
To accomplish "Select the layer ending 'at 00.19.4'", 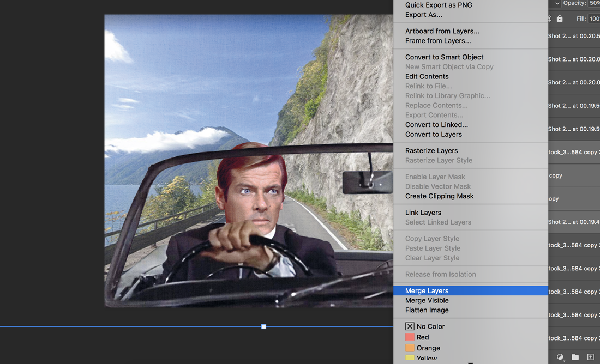I will point(574,222).
